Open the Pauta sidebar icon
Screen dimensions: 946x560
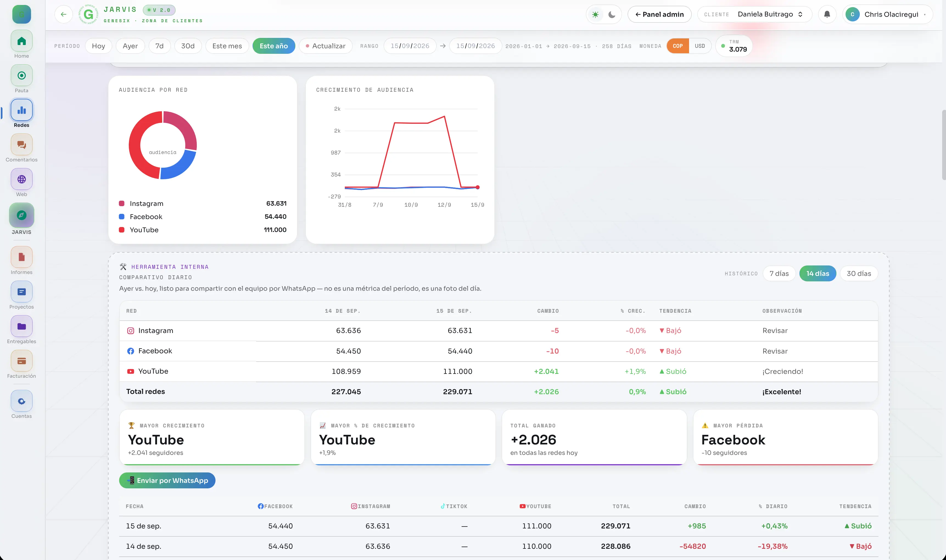pos(21,75)
